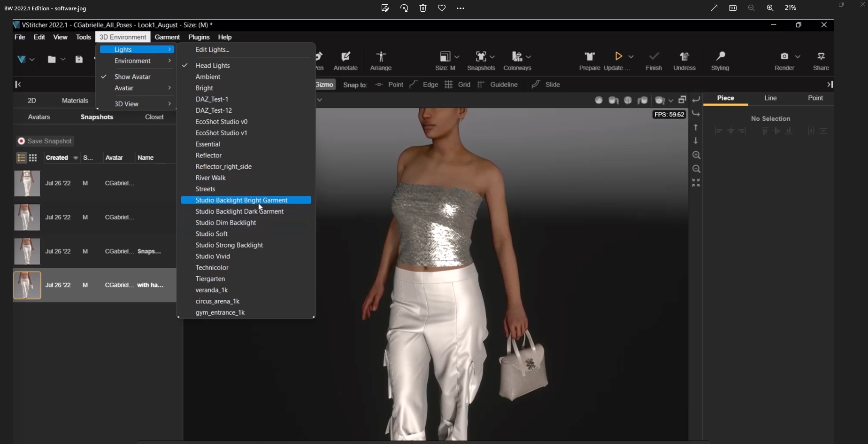The height and width of the screenshot is (444, 868).
Task: Toggle Show Avatar checkmark item
Action: click(x=132, y=77)
